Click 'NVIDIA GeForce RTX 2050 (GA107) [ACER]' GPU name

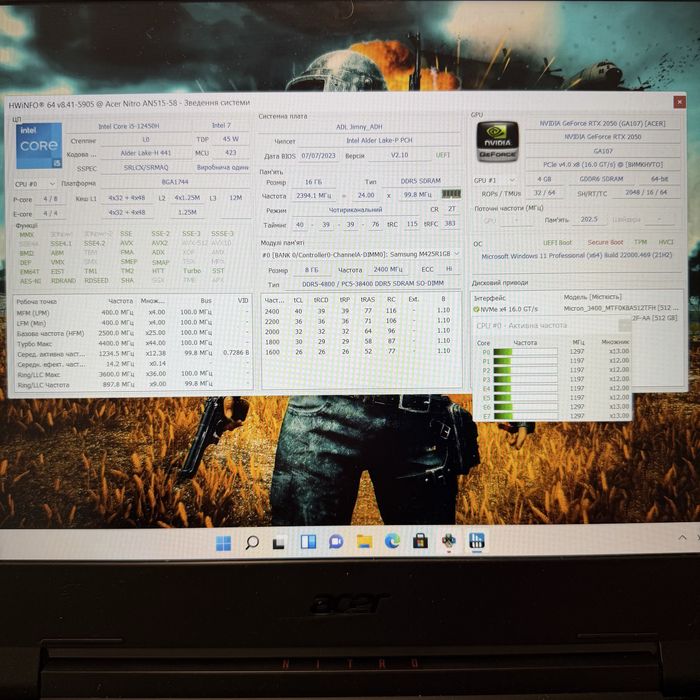602,123
